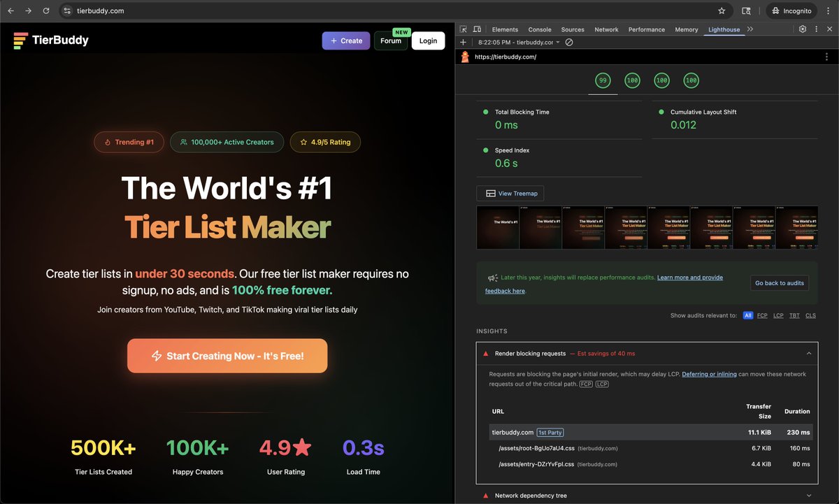The width and height of the screenshot is (839, 504).
Task: Click Go back to audits button
Action: 780,283
